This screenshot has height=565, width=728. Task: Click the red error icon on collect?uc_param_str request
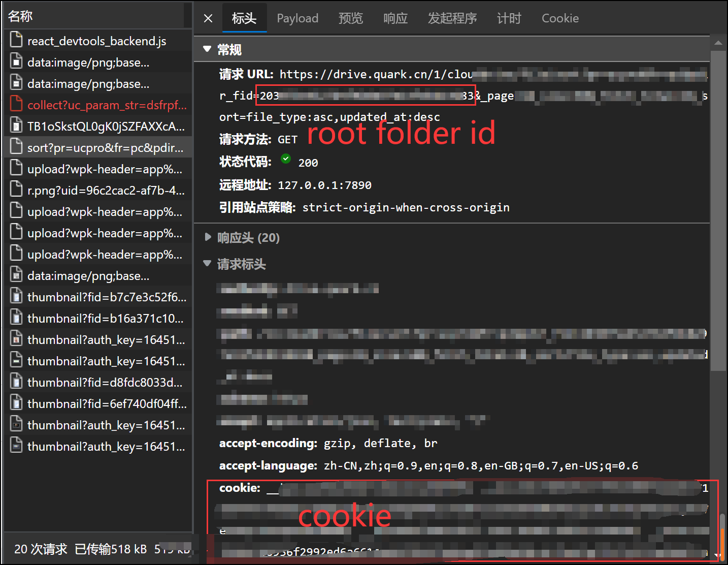pyautogui.click(x=15, y=104)
